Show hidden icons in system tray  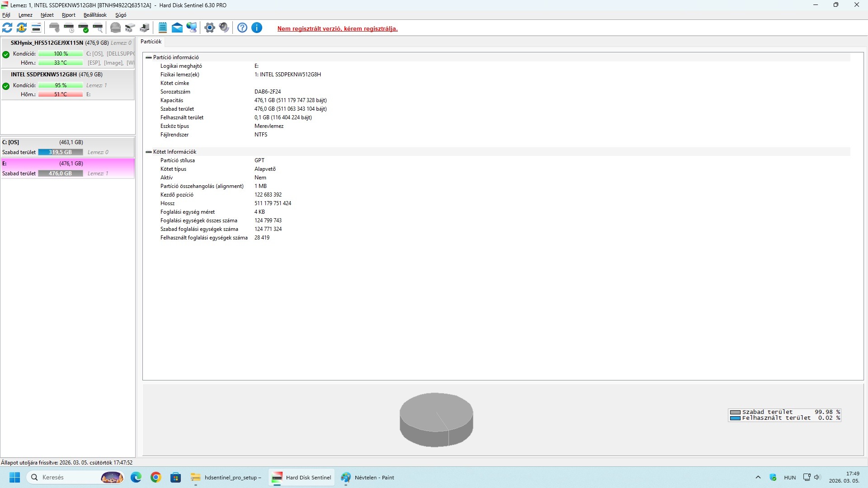(x=758, y=477)
